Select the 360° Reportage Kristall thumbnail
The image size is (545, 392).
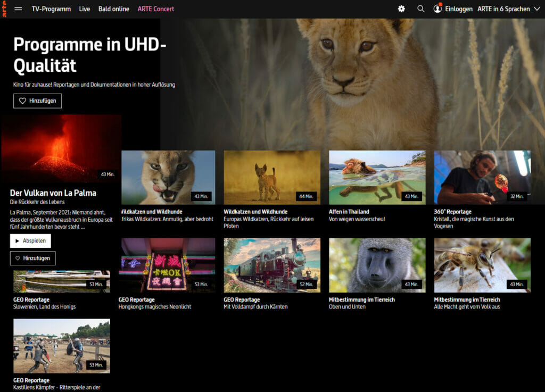[482, 177]
